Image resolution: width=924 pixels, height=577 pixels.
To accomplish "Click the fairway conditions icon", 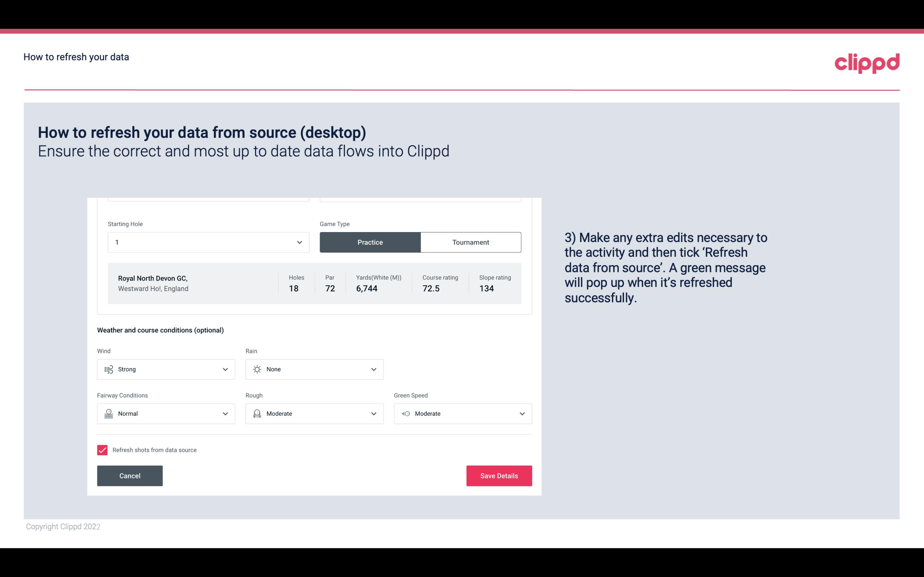I will [108, 414].
